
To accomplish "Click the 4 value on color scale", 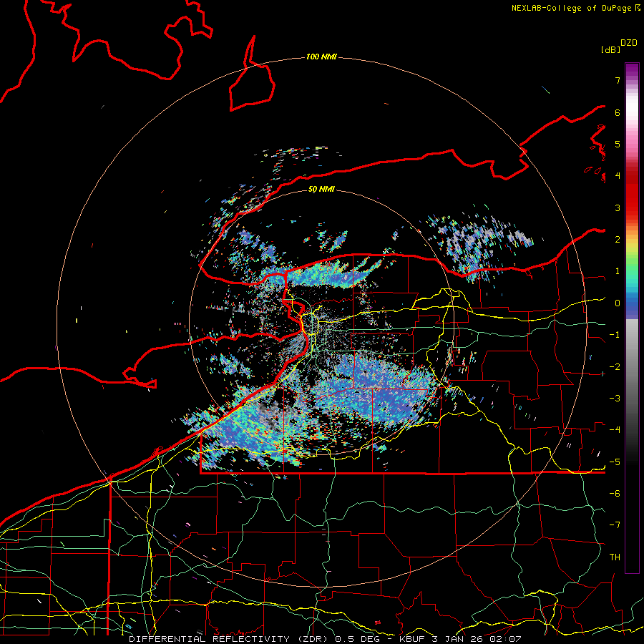I will pos(618,176).
